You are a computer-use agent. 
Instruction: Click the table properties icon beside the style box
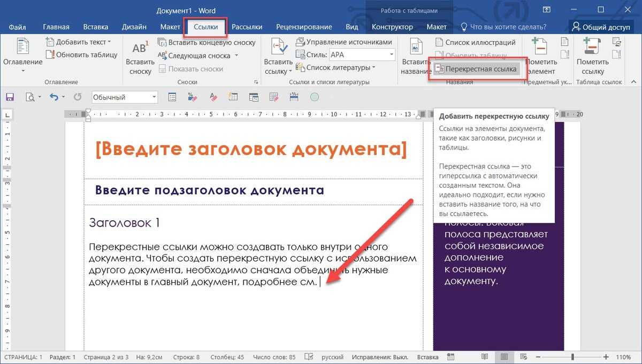click(172, 97)
